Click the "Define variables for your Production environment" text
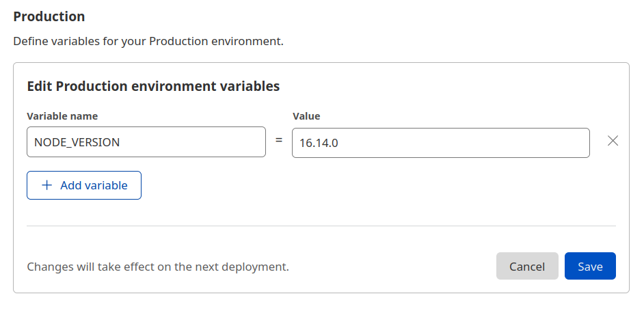Viewport: 644px width, 309px height. [x=148, y=42]
